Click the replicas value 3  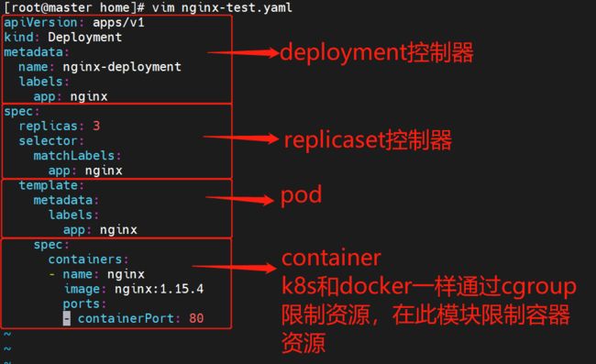click(96, 126)
